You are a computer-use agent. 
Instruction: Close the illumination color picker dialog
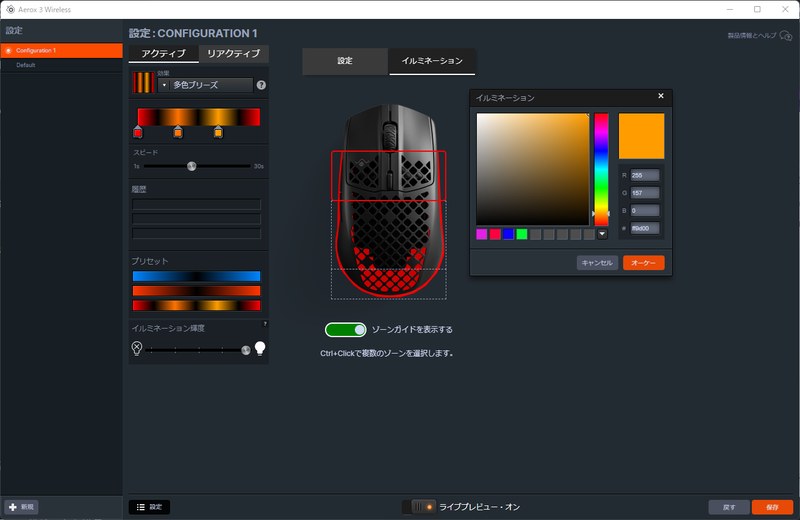[661, 96]
